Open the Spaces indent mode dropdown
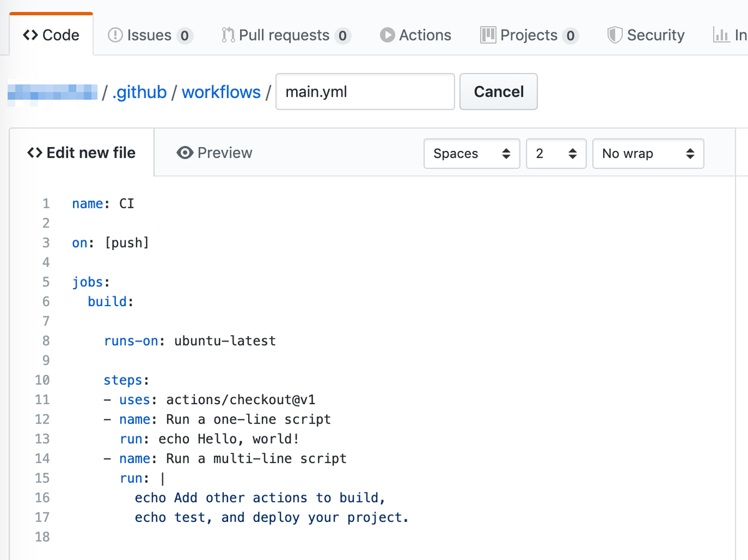The width and height of the screenshot is (748, 560). 471,153
